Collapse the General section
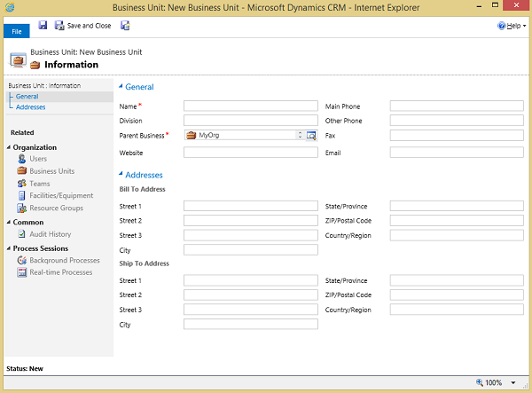Viewport: 532px width, 393px height. click(x=121, y=87)
